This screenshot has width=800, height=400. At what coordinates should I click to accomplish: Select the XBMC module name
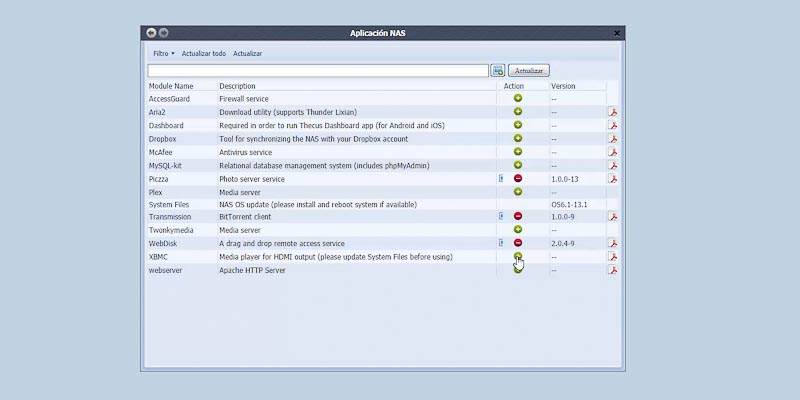click(158, 257)
